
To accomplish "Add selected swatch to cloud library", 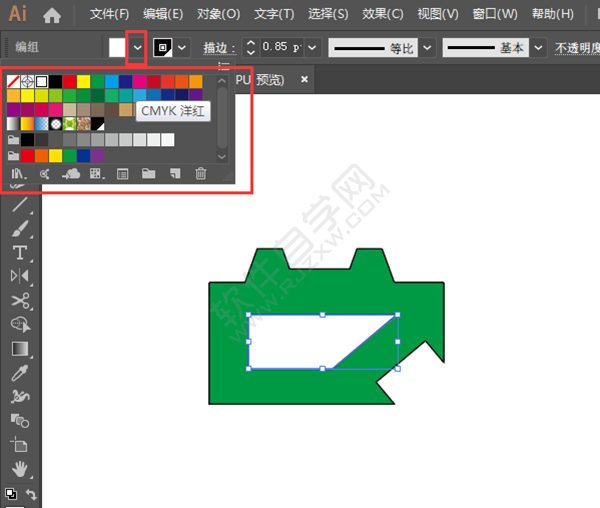I will (71, 174).
